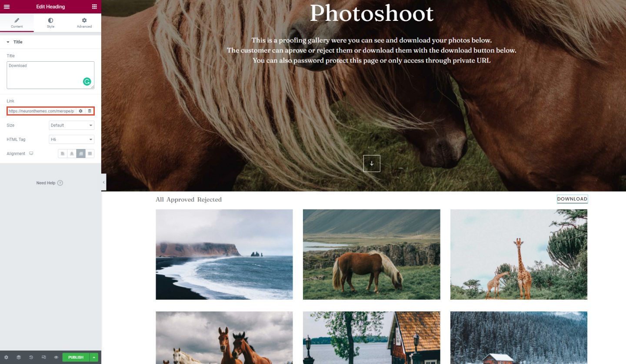This screenshot has width=626, height=364.
Task: Open the Navigator layers panel
Action: pos(19,357)
